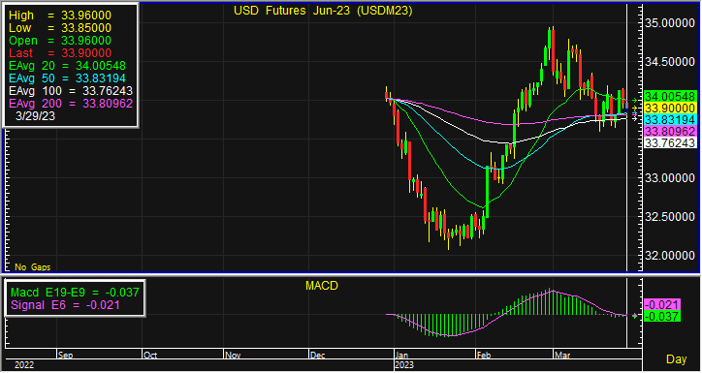Click the Oct label on time axis

pos(150,355)
